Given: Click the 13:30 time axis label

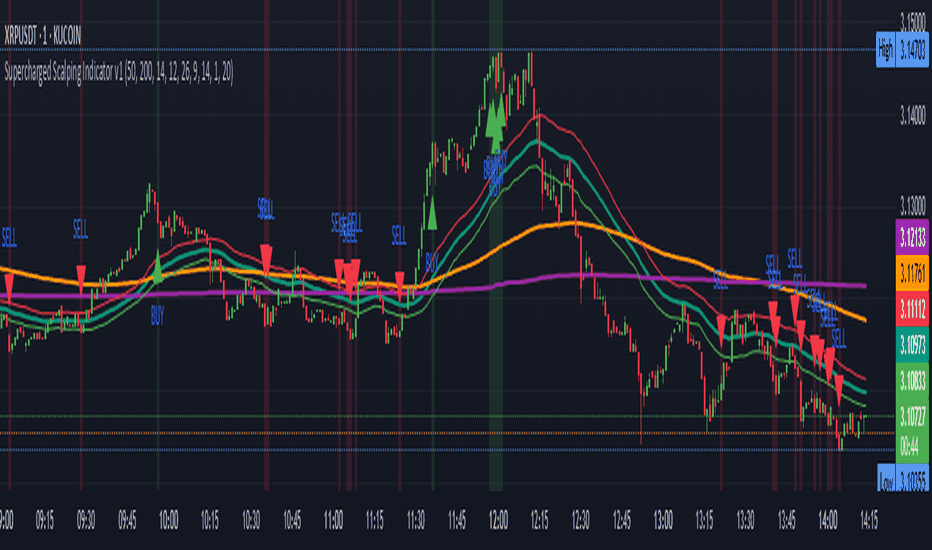Looking at the screenshot, I should 745,521.
